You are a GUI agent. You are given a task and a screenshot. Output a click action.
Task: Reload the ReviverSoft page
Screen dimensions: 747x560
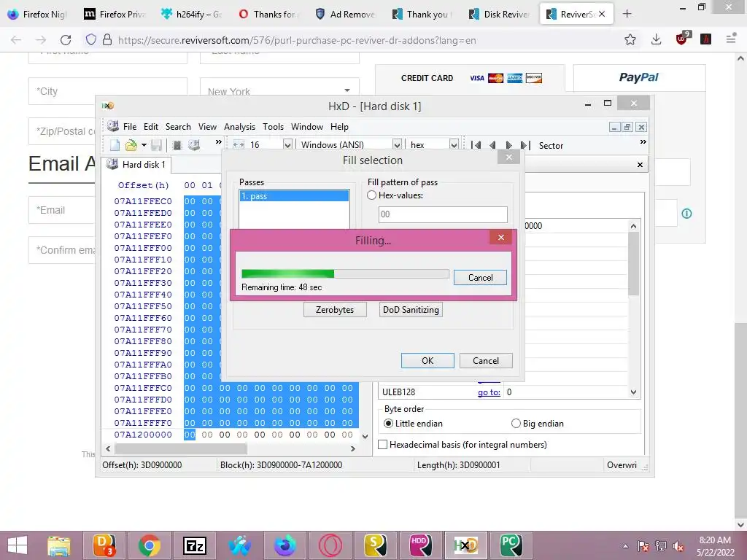pyautogui.click(x=66, y=40)
